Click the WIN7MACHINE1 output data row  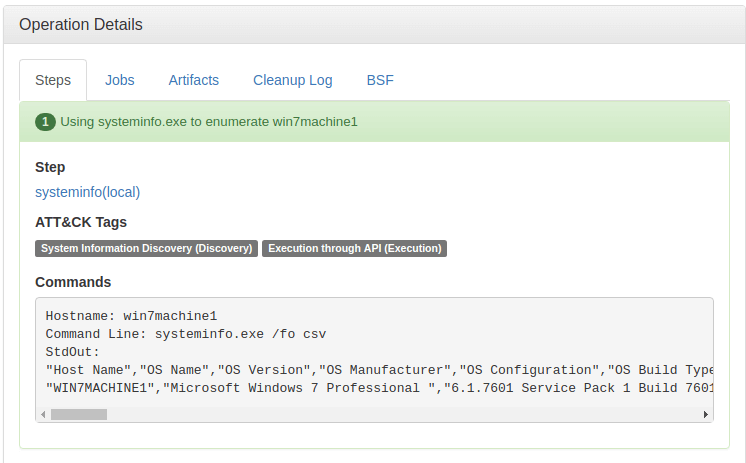[379, 388]
